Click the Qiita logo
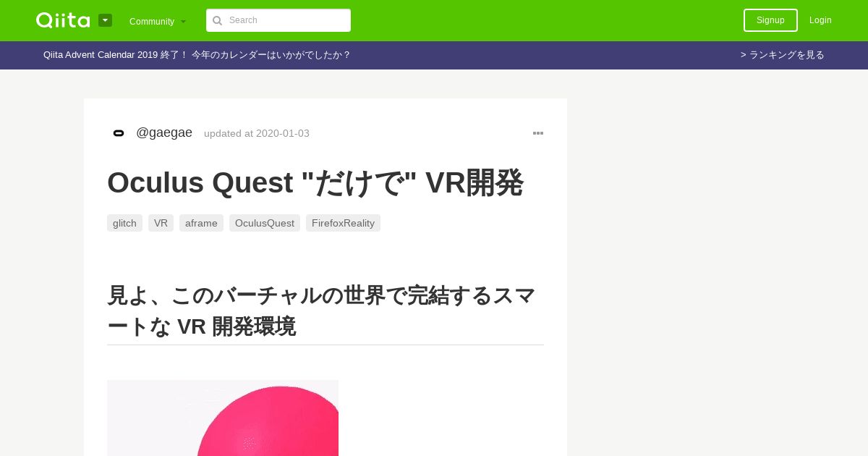 tap(63, 20)
